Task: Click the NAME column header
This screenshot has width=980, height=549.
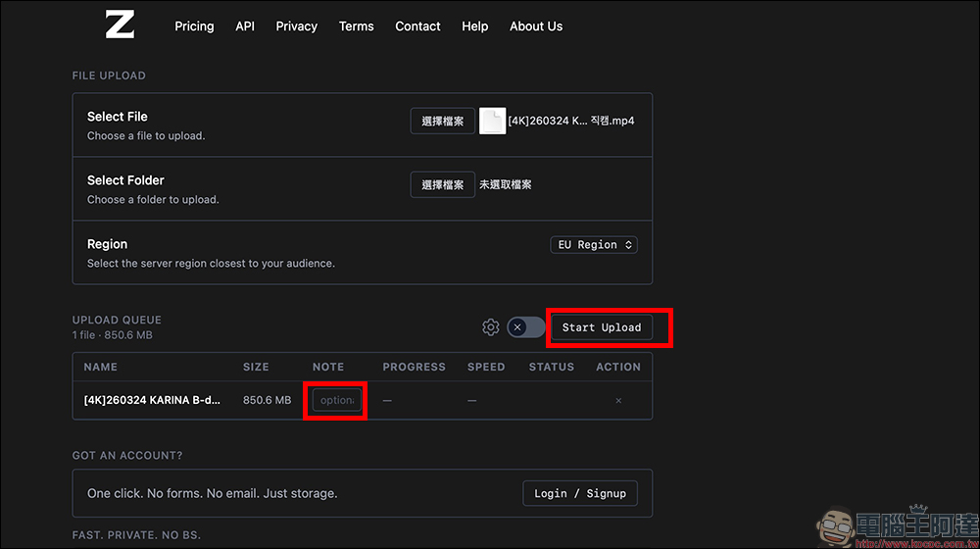Action: [101, 367]
